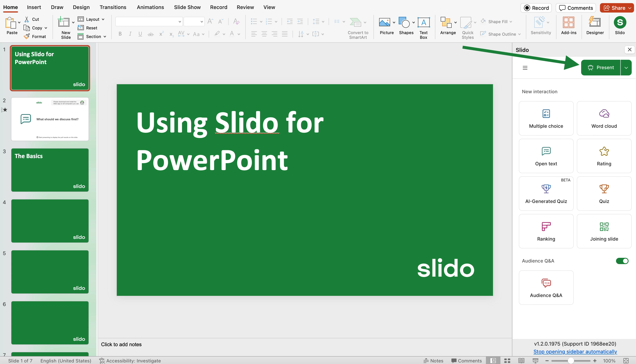
Task: Click Stop opening sidebar automatically link
Action: point(575,351)
